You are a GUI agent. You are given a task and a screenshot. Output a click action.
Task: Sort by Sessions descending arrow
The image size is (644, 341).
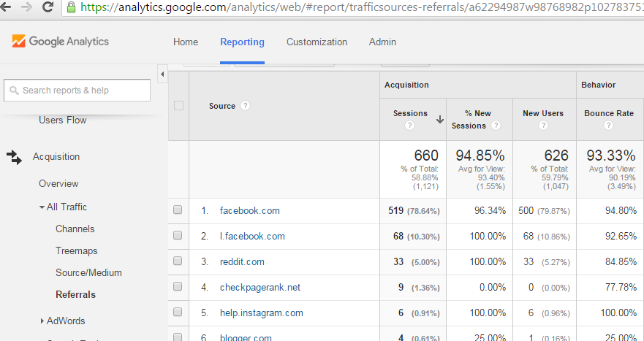(439, 119)
